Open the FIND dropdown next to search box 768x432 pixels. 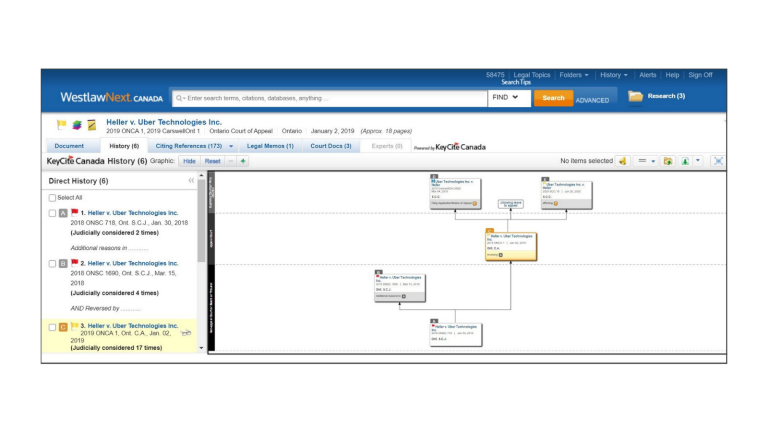[509, 98]
